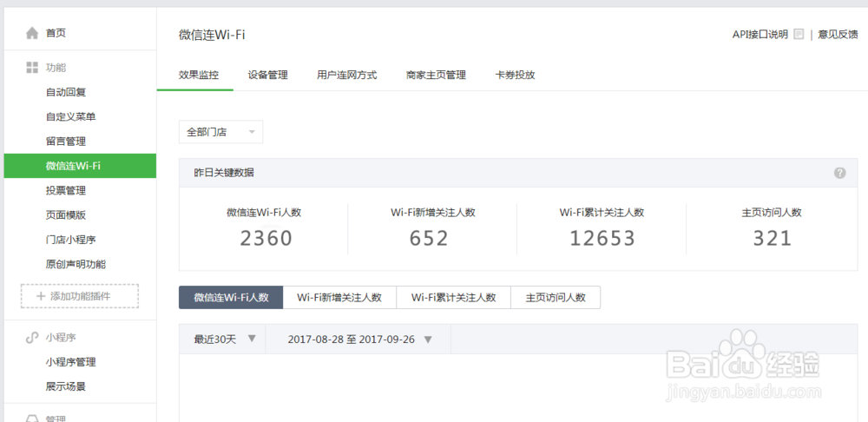Expand the 最近30天 time range dropdown
The width and height of the screenshot is (868, 422).
click(222, 339)
